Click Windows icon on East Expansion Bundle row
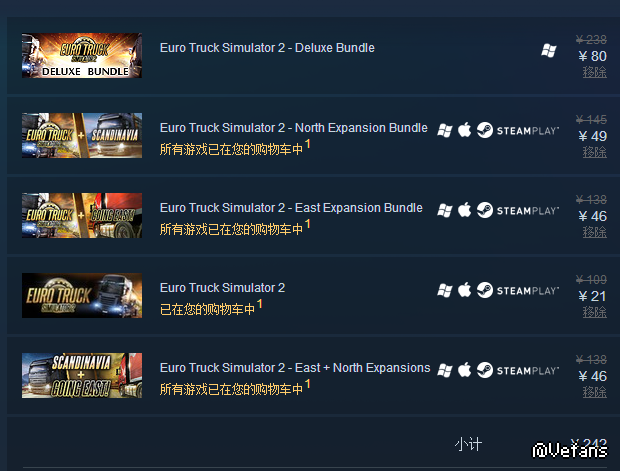This screenshot has width=620, height=471. [445, 210]
